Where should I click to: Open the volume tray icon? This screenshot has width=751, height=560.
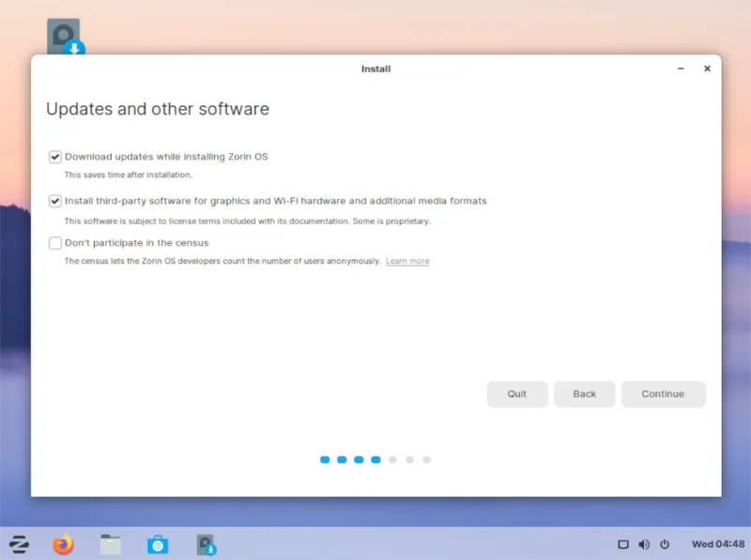(644, 544)
